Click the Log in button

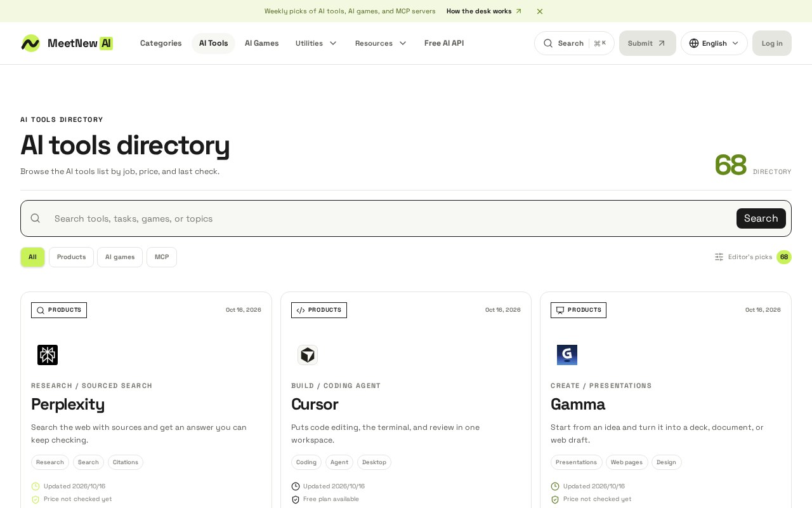tap(772, 43)
